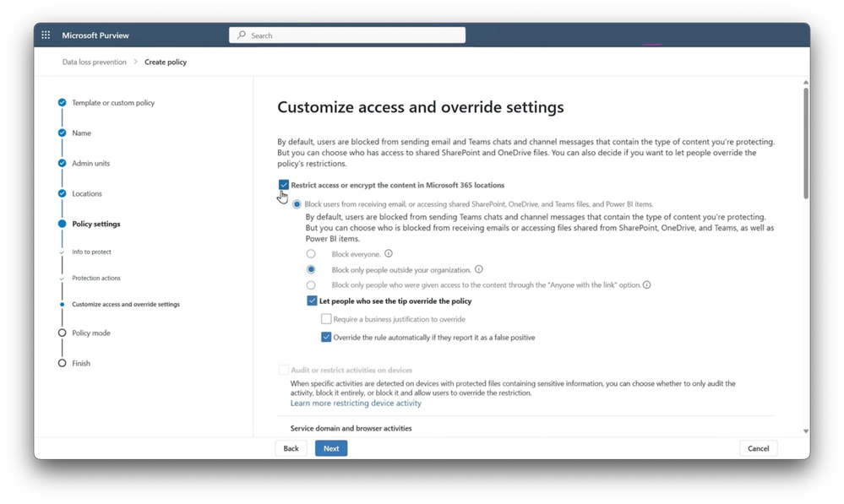Click the Locations step checkmark icon
The image size is (844, 504).
point(62,193)
